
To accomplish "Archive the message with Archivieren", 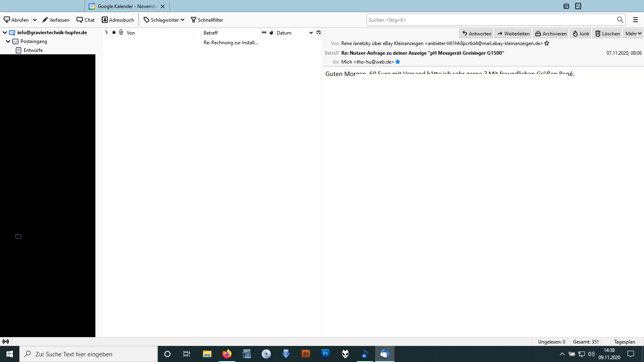I will (551, 33).
